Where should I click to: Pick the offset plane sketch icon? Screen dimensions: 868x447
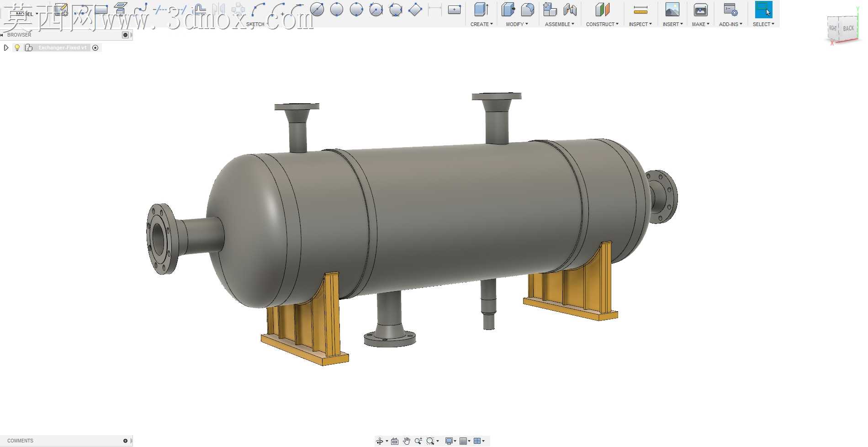121,9
